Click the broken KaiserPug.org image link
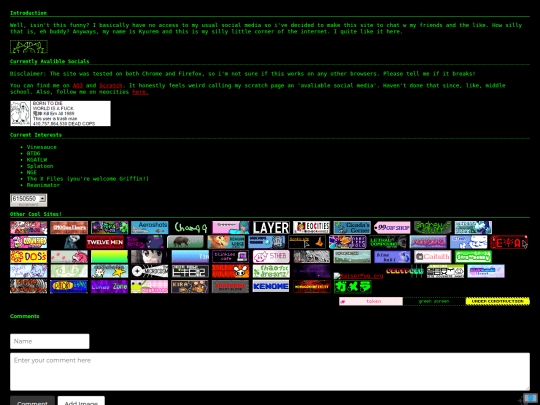The width and height of the screenshot is (540, 405). coord(359,276)
